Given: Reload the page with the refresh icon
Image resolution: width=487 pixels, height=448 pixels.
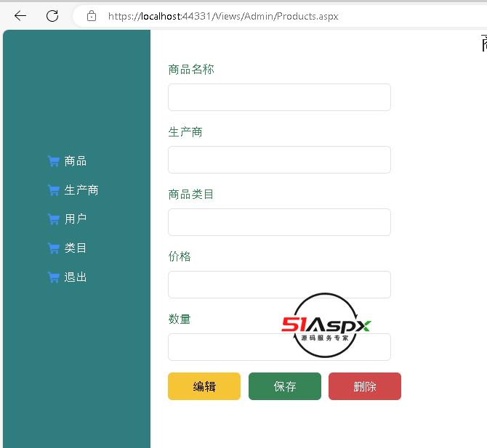Looking at the screenshot, I should (52, 16).
